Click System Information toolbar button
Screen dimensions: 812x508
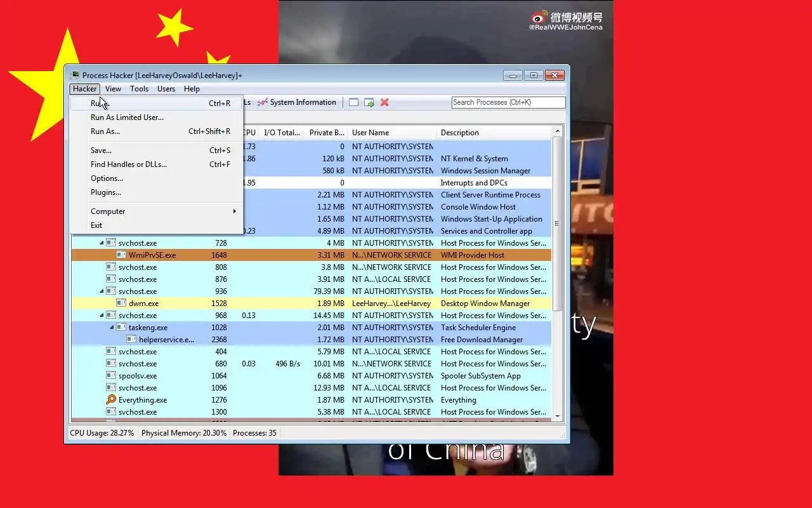296,102
